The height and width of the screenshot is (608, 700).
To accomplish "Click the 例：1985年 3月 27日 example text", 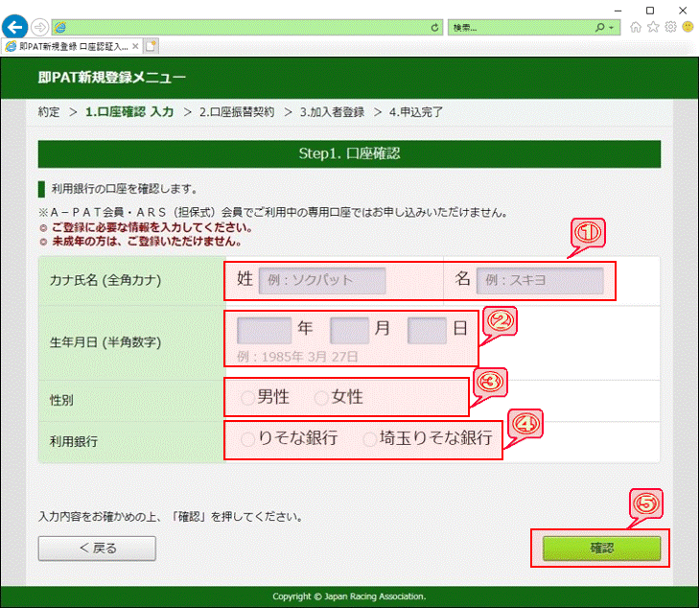I will 297,357.
